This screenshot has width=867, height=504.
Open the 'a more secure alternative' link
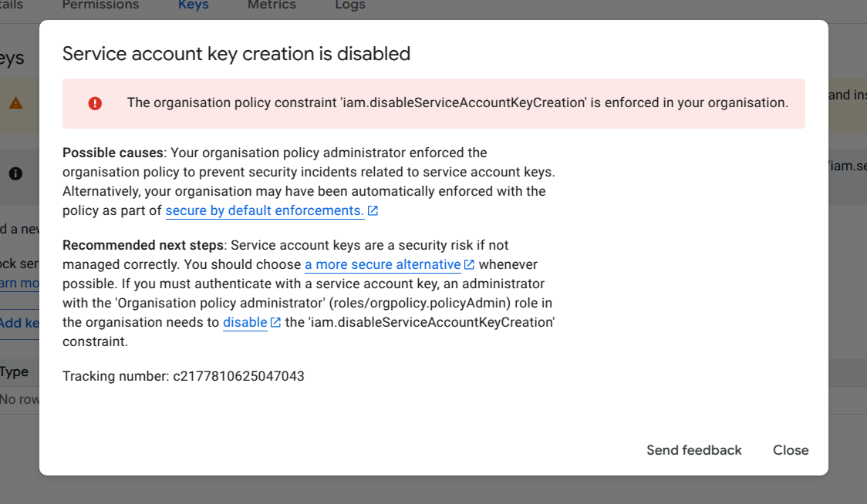point(383,264)
